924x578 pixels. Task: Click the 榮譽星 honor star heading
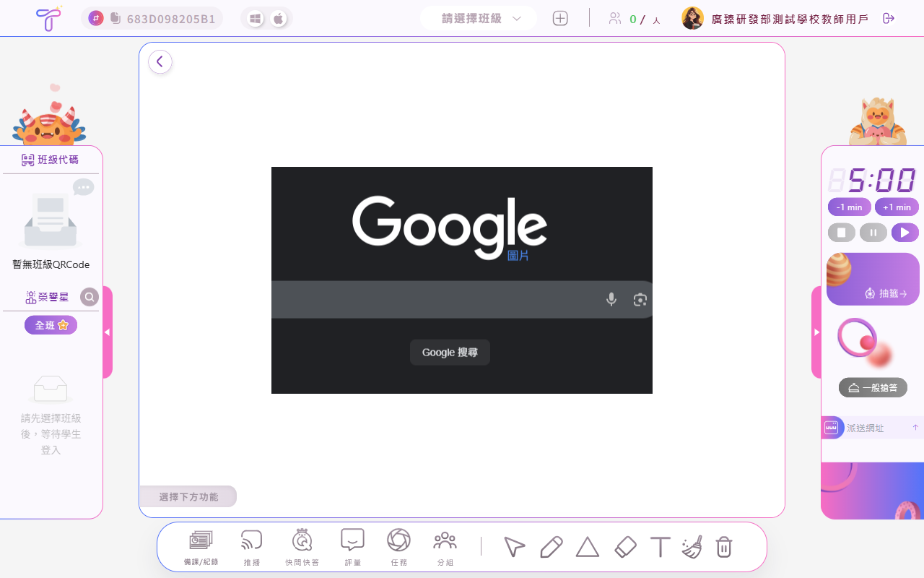coord(47,297)
